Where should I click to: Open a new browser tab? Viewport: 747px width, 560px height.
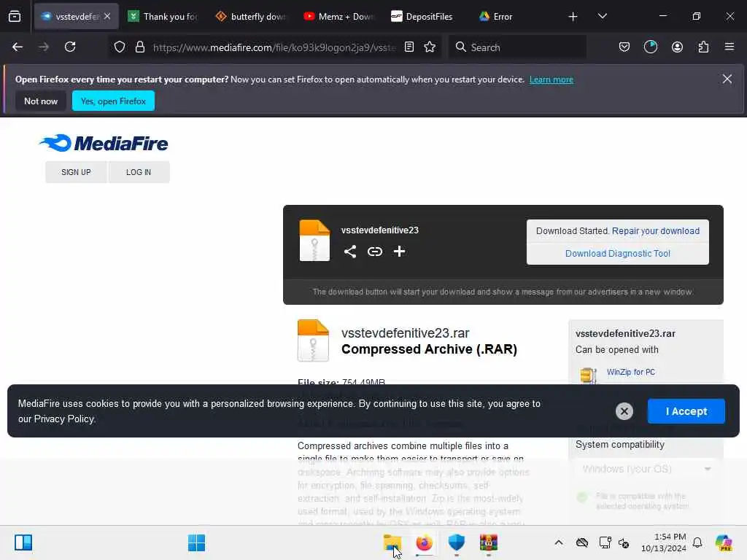[573, 17]
